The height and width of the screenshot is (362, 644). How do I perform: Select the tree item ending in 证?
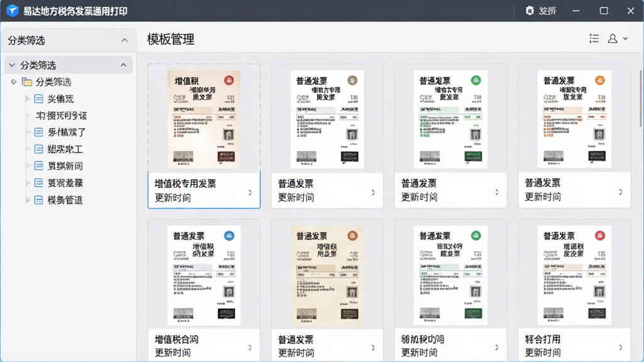61,116
